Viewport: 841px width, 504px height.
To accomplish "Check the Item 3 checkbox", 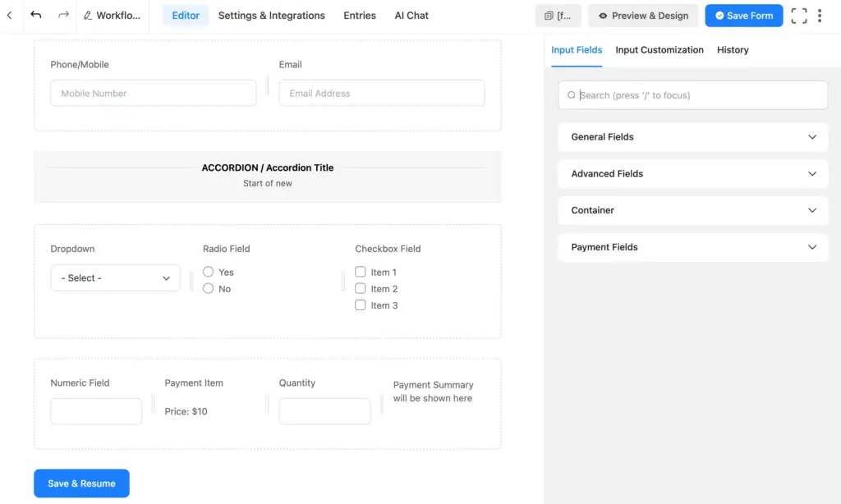I will (361, 305).
